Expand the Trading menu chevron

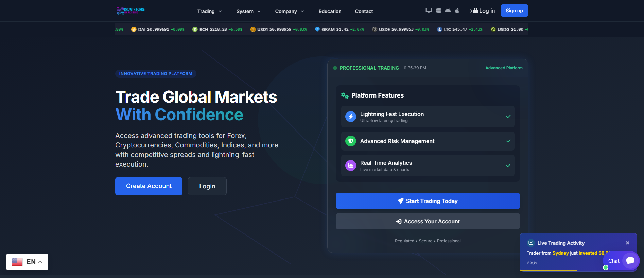pyautogui.click(x=220, y=11)
